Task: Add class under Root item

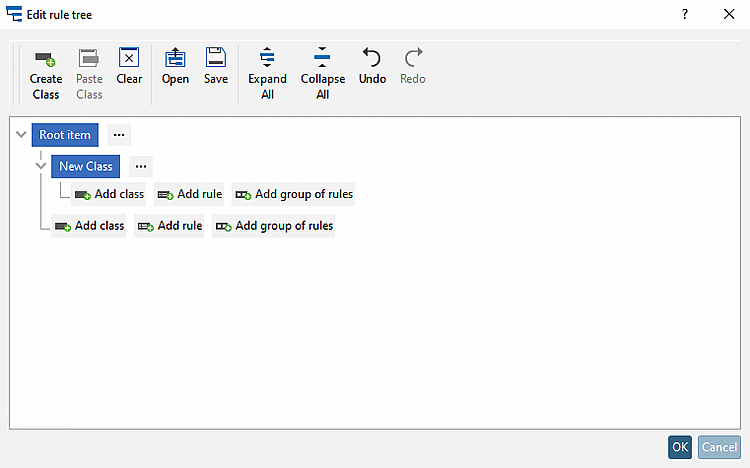Action: (x=89, y=226)
